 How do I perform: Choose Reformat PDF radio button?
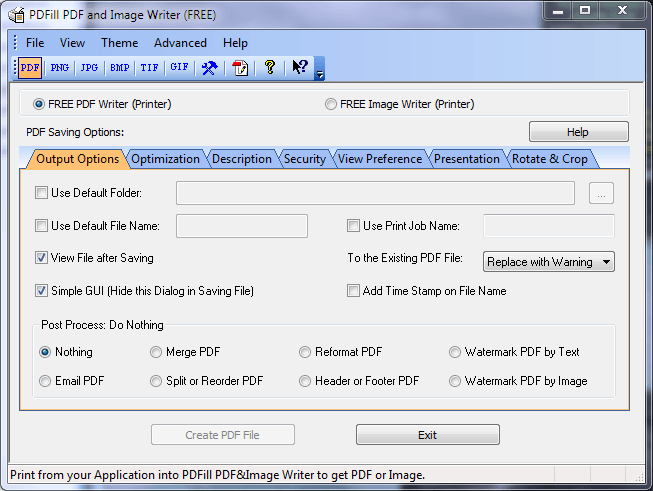tap(305, 352)
